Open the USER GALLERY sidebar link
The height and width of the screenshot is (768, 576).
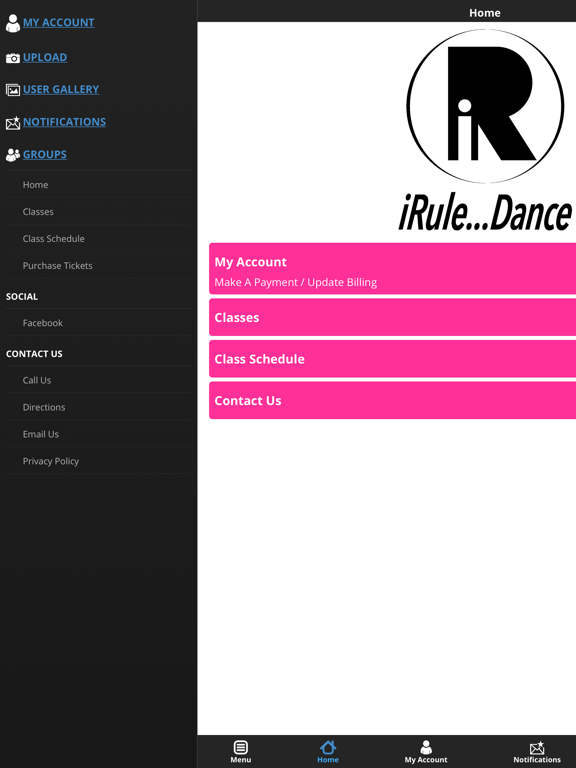pyautogui.click(x=61, y=89)
